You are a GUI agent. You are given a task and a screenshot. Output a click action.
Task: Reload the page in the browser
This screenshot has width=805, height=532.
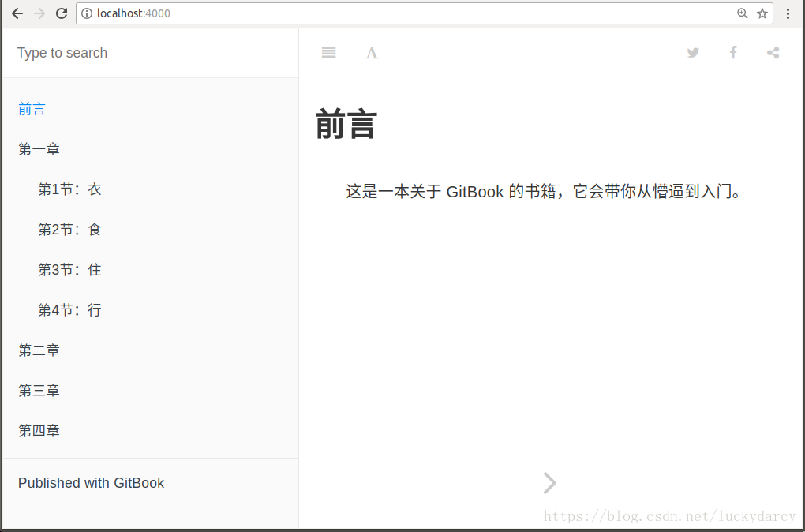pos(62,13)
